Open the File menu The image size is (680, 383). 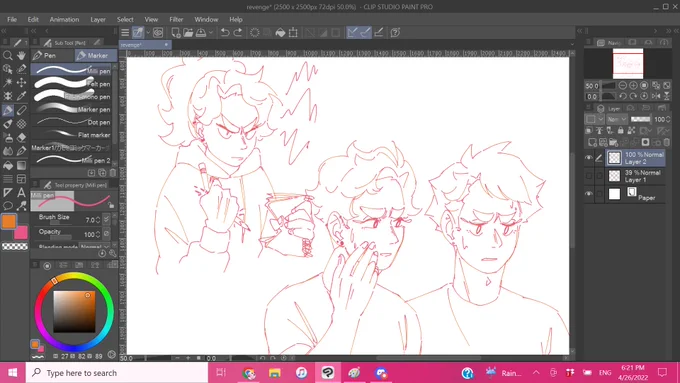[x=12, y=20]
